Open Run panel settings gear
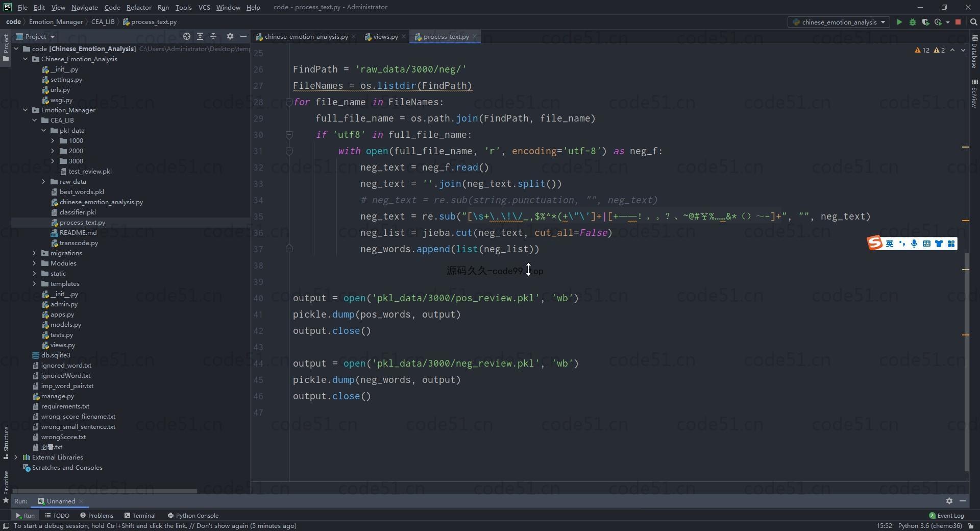This screenshot has height=531, width=980. coord(949,501)
